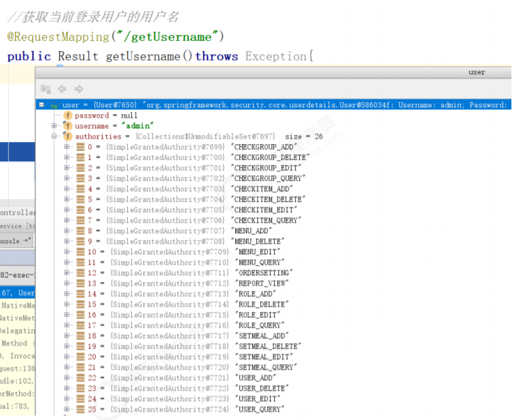The height and width of the screenshot is (420, 514).
Task: Collapse the user root node
Action: 41,105
